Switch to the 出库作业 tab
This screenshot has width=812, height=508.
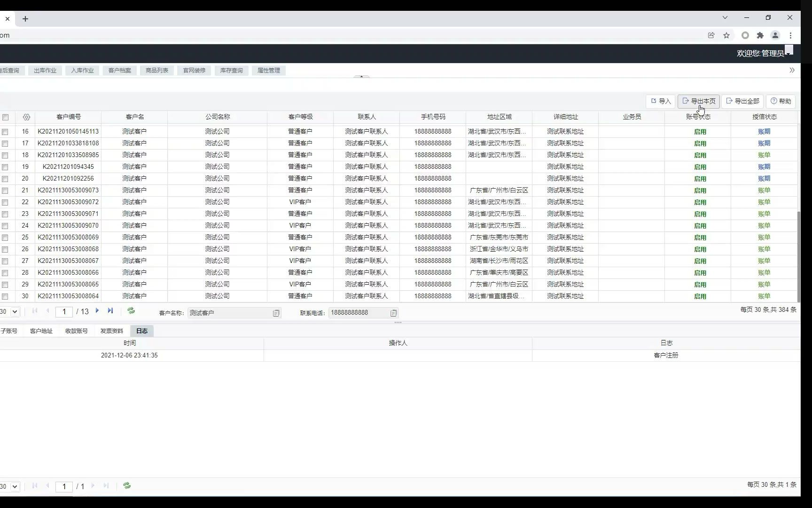click(x=45, y=71)
